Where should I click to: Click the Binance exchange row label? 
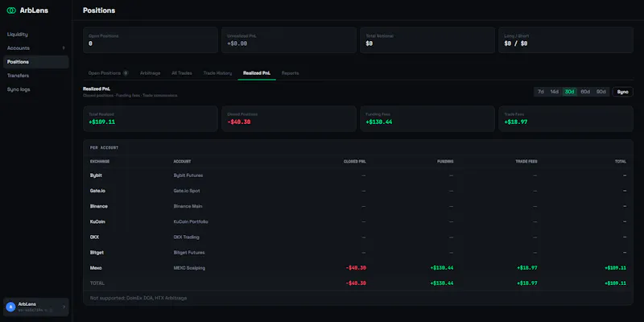click(x=98, y=206)
